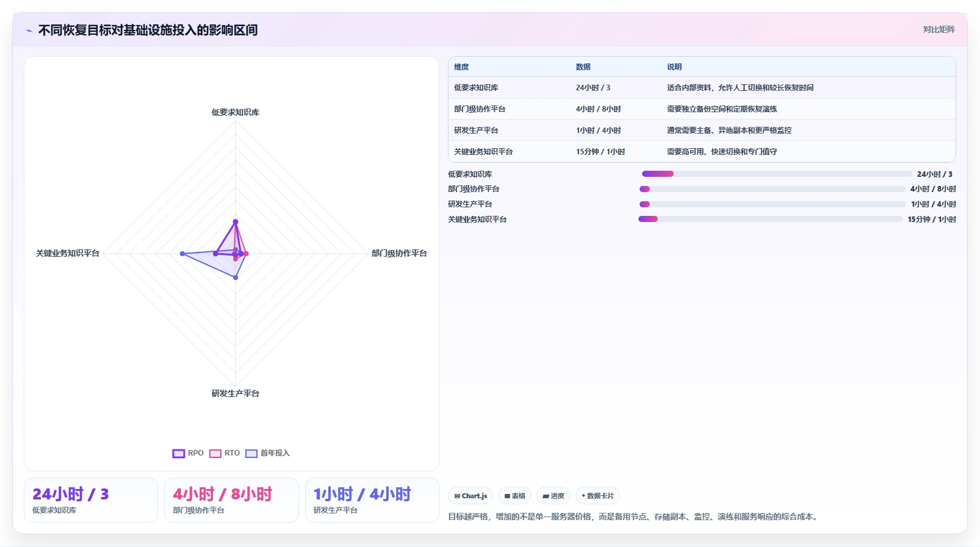
Task: Click the page title 不同恢复目标对基础设施投入的影响区间
Action: click(148, 30)
